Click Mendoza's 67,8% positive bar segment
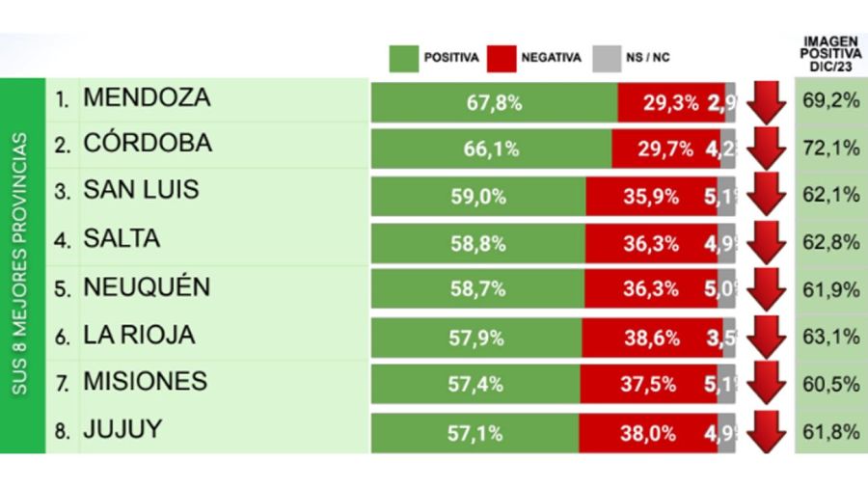 coord(494,102)
